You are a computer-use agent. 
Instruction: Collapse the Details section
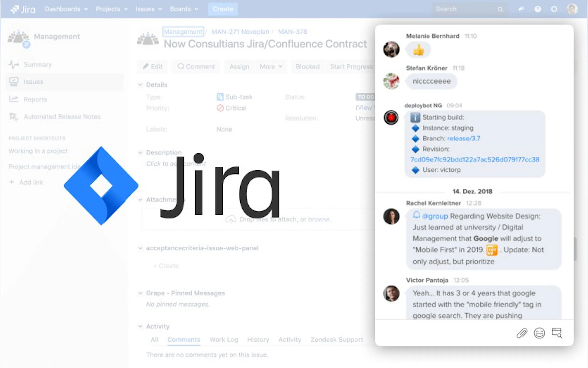[140, 85]
